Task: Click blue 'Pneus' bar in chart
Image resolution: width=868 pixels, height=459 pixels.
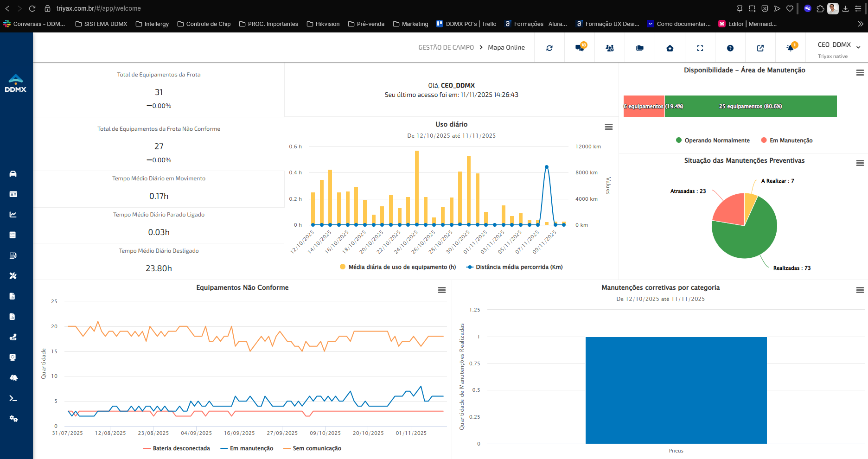Action: (676, 390)
